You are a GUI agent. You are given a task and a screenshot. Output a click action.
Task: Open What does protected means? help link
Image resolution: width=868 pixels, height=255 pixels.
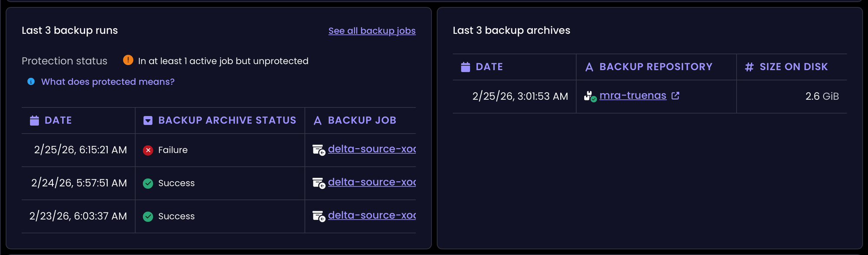[108, 82]
